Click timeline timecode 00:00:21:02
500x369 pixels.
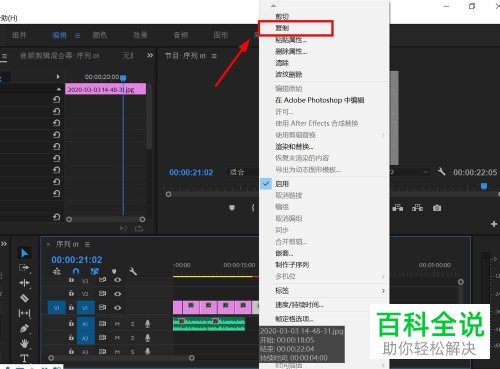(77, 260)
